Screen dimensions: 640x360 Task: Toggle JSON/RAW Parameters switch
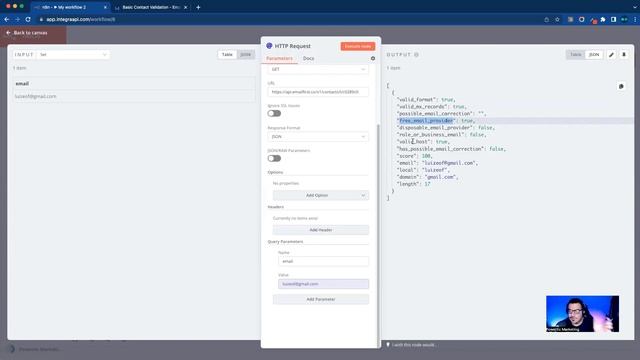point(274,158)
